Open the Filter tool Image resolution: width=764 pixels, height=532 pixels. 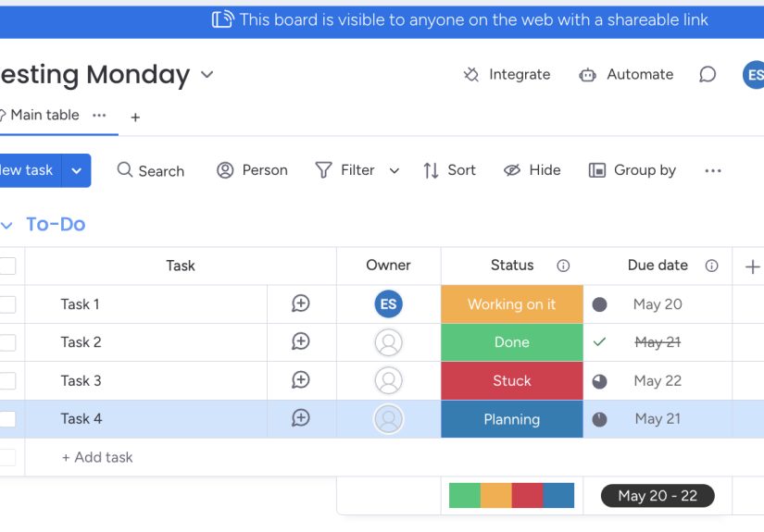point(344,170)
